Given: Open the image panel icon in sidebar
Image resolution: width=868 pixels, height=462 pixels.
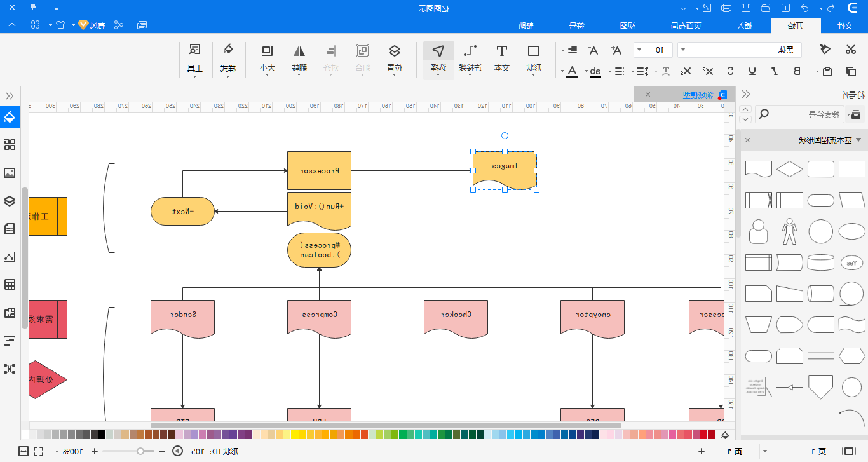Looking at the screenshot, I should (10, 173).
